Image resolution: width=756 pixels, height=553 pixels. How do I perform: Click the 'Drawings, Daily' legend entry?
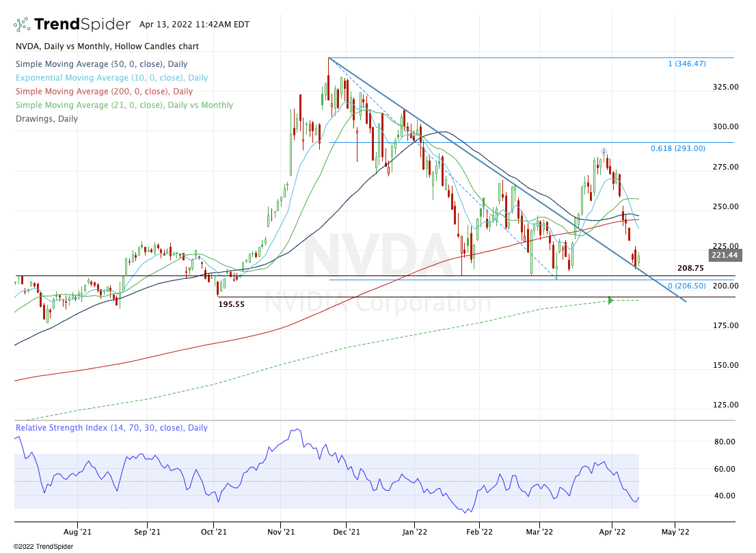tap(46, 119)
